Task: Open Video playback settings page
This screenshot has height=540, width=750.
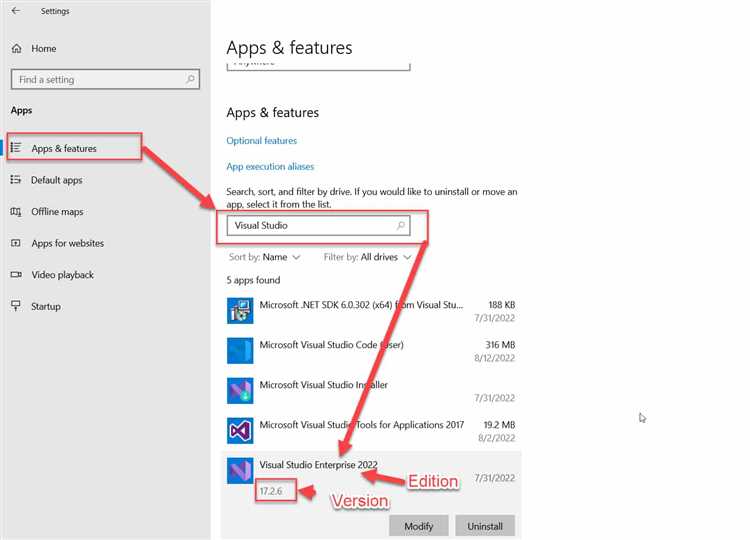Action: coord(62,275)
